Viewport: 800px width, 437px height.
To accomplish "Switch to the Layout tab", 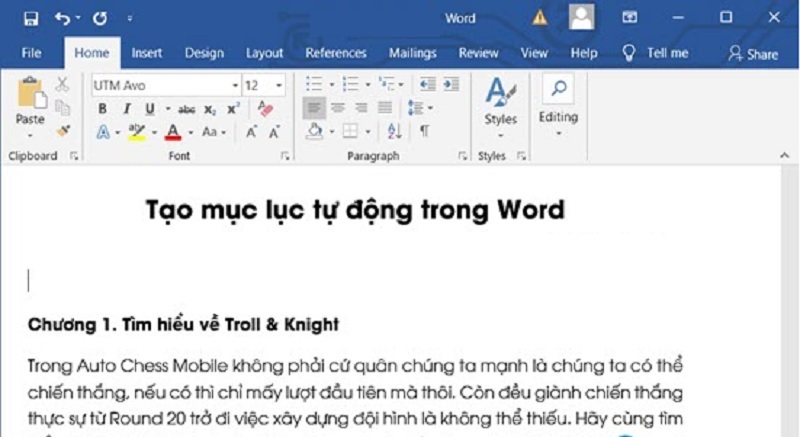I will pos(264,53).
